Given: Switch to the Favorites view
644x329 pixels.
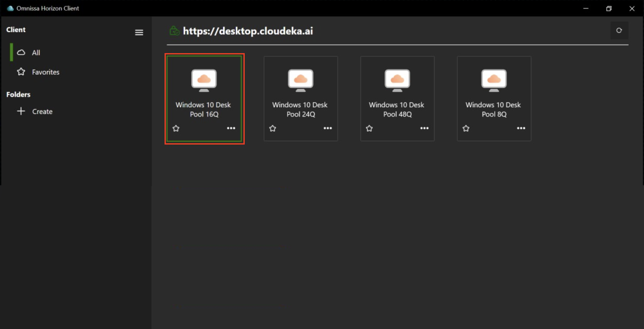Looking at the screenshot, I should click(x=45, y=72).
